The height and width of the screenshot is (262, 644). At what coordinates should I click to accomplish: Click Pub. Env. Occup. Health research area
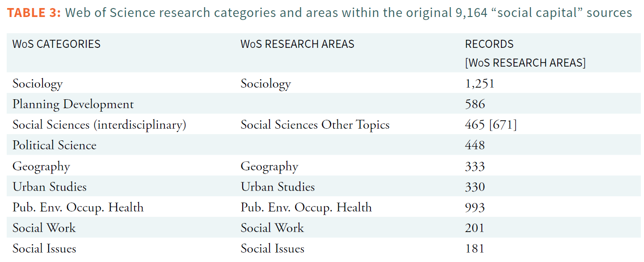coord(306,207)
